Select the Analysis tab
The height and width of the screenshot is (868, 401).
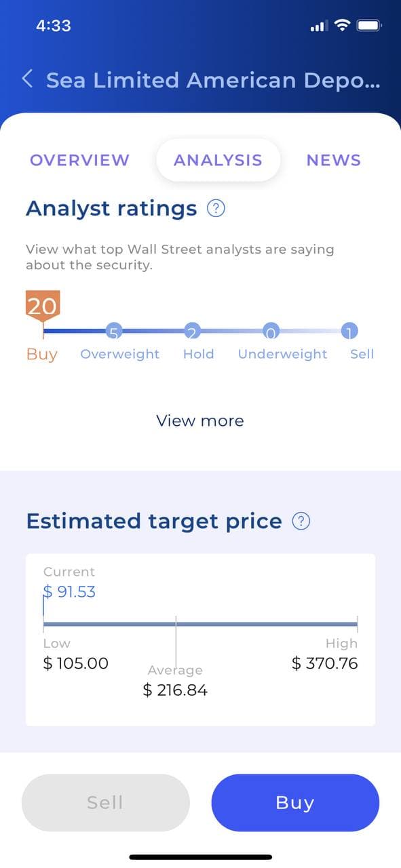[218, 160]
